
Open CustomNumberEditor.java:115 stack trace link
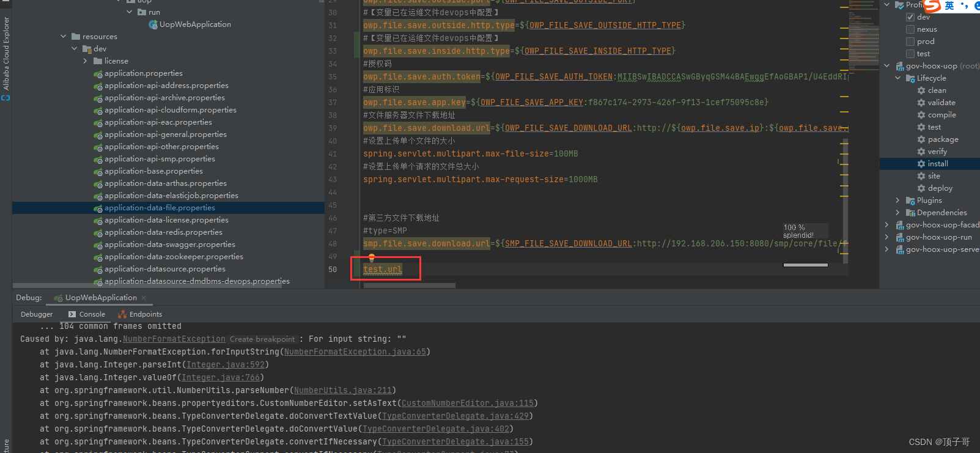[468, 403]
